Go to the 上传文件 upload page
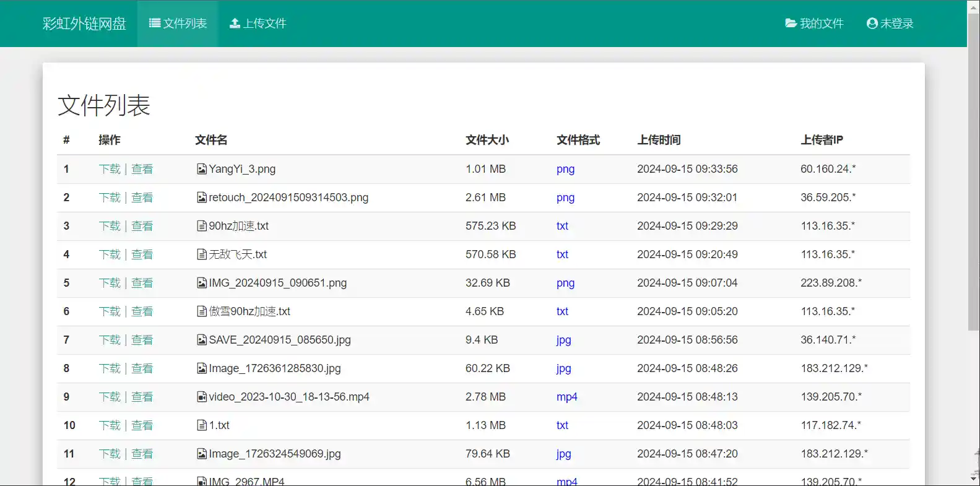Screen dimensions: 980x486 pos(258,24)
